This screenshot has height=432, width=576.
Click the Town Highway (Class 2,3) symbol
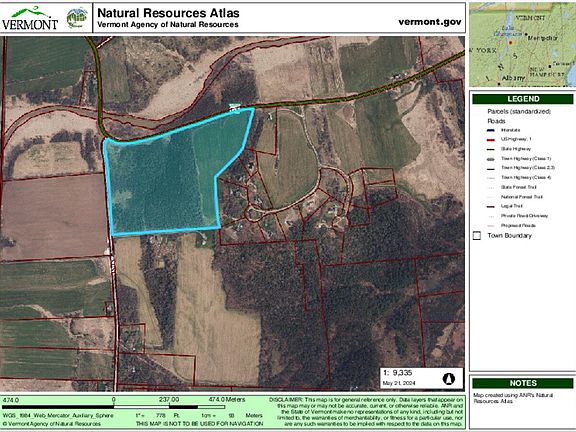click(x=490, y=168)
